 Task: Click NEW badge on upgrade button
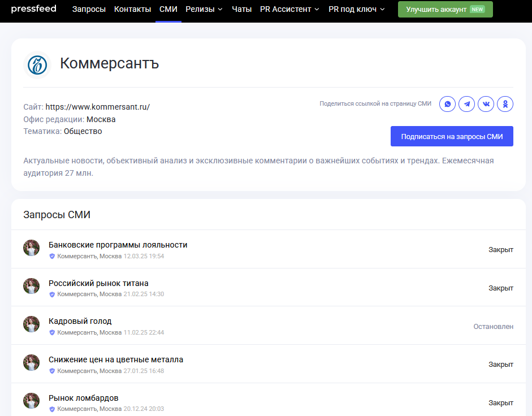(477, 10)
